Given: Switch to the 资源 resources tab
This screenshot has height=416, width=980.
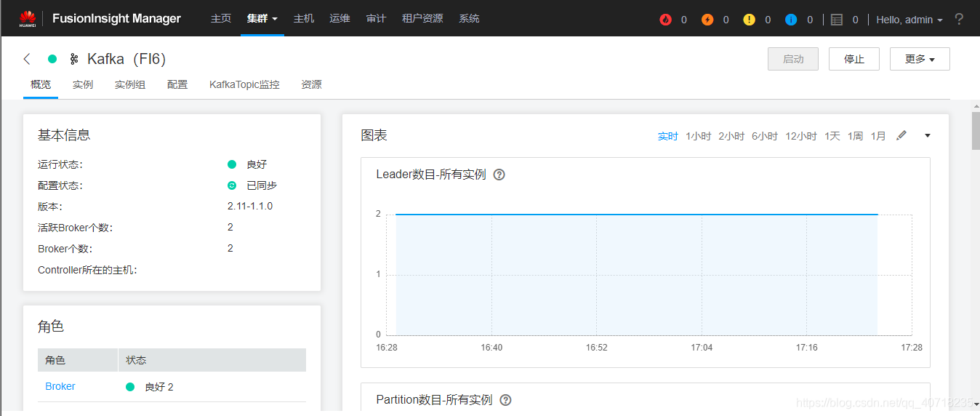Looking at the screenshot, I should point(311,85).
